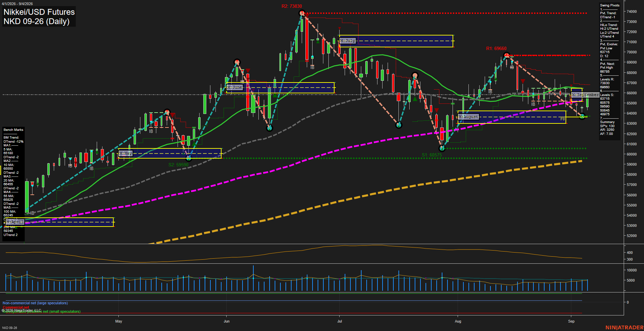Click the M:July monthly range label

[x=348, y=41]
